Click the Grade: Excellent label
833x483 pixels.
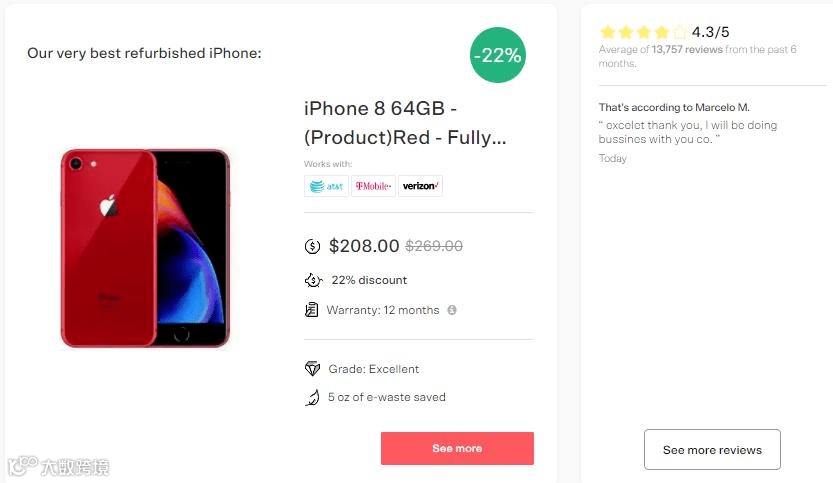pos(373,369)
